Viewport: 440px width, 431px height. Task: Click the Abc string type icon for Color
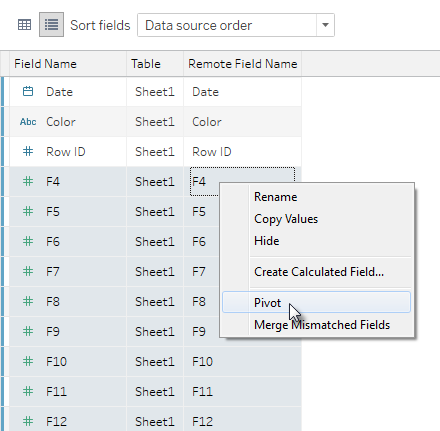click(28, 122)
